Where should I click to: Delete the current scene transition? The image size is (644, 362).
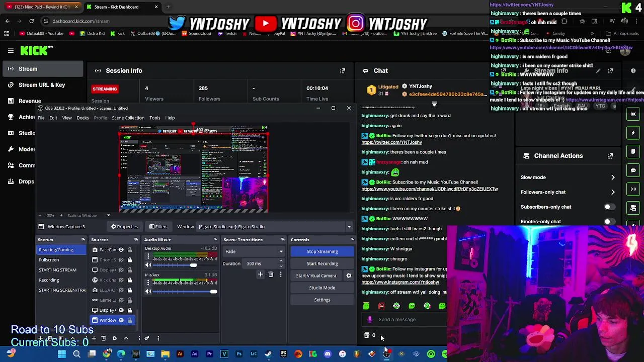(271, 275)
